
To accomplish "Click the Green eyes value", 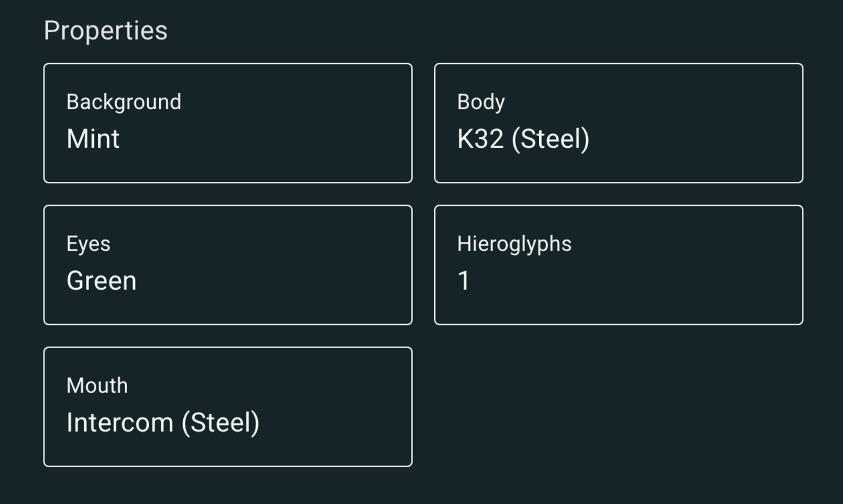I will [x=102, y=280].
